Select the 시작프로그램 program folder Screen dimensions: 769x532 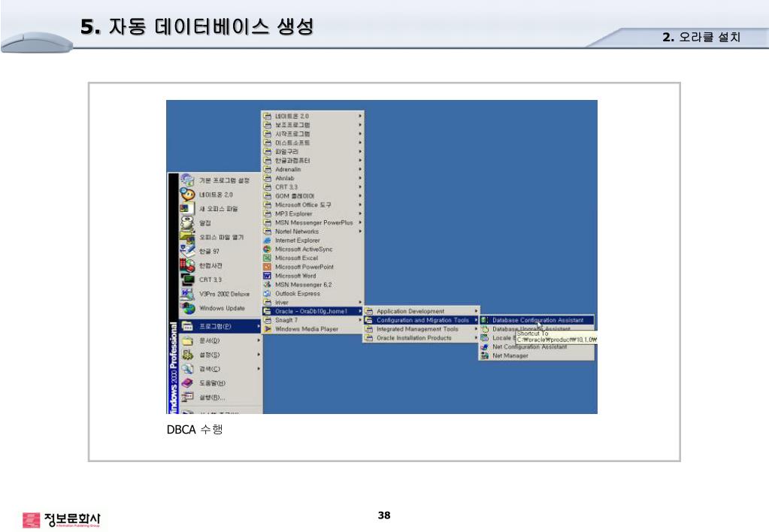pyautogui.click(x=313, y=134)
